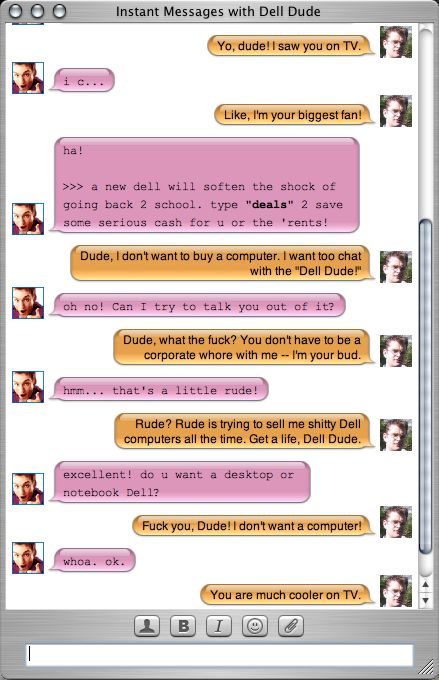Toggle italic text formatting button
Image resolution: width=439 pixels, height=680 pixels.
[219, 626]
